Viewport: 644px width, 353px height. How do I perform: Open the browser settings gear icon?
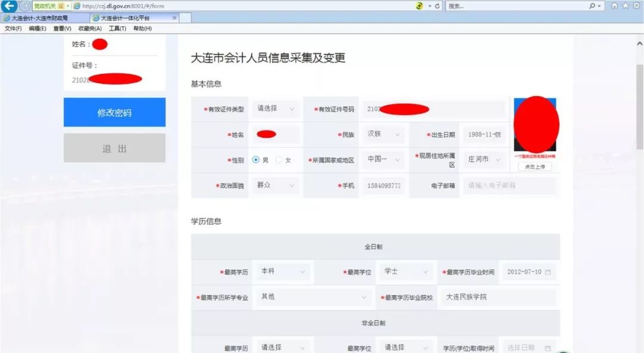(x=637, y=5)
